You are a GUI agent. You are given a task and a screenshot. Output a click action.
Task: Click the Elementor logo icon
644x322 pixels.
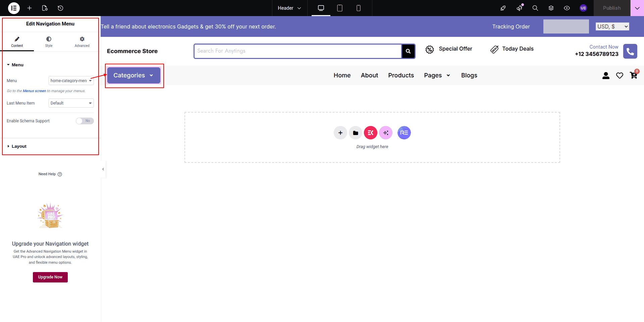(14, 8)
